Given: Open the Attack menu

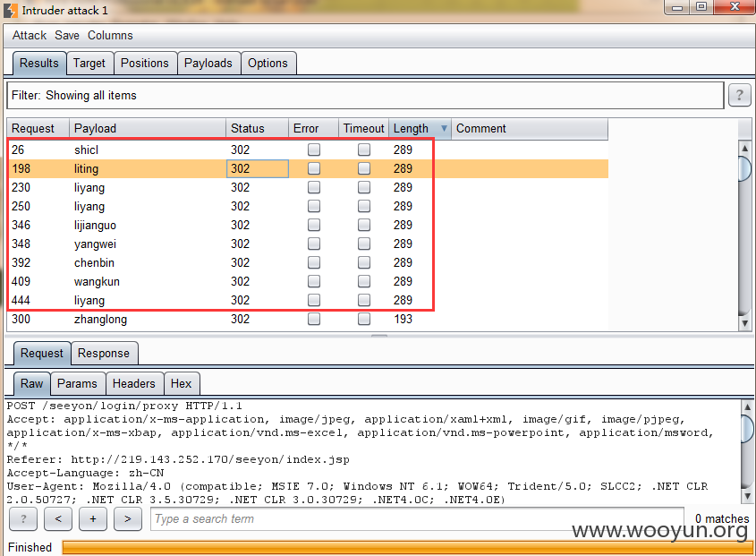Looking at the screenshot, I should pyautogui.click(x=30, y=35).
